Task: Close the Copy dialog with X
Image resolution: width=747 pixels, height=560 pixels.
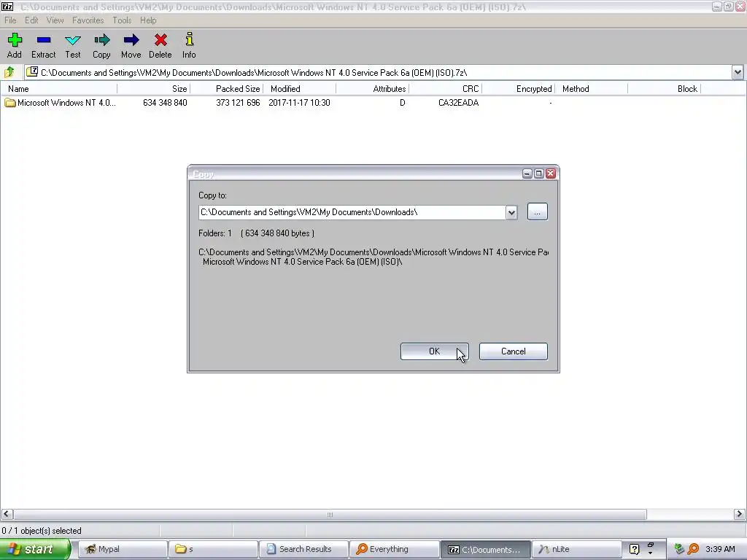Action: click(x=551, y=174)
